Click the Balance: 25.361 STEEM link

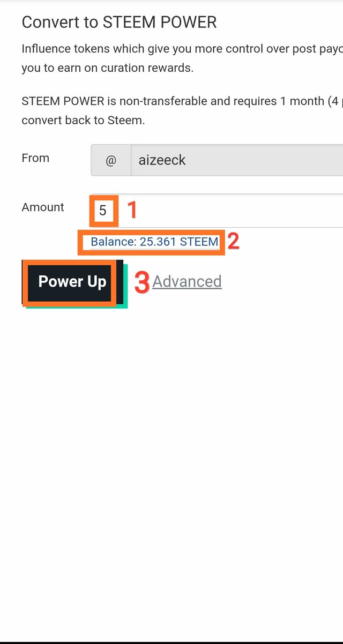click(154, 242)
